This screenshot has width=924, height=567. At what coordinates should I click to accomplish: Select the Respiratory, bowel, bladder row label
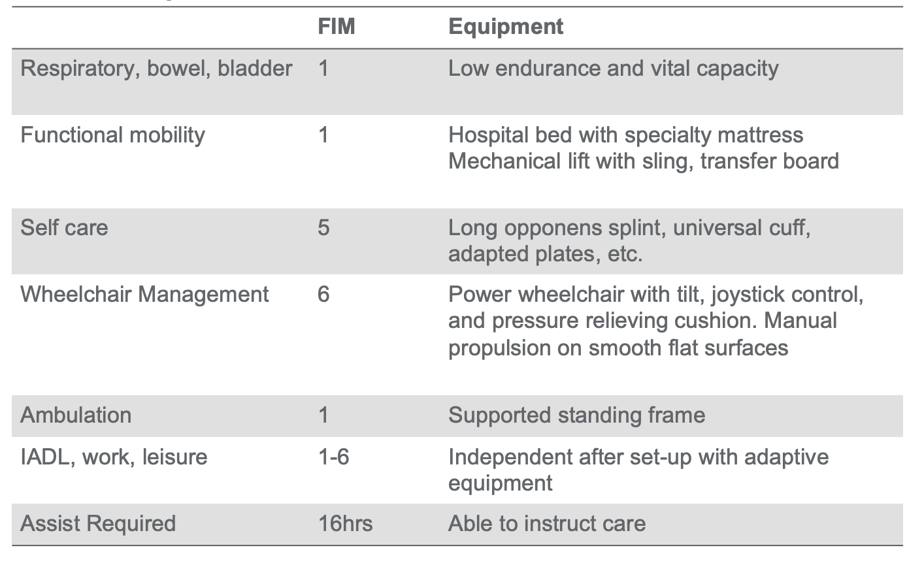[156, 69]
